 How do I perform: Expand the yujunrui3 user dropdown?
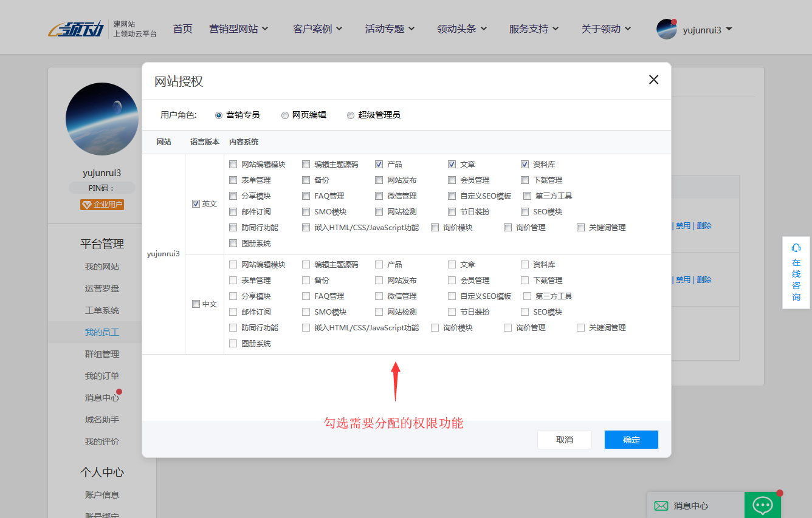(x=702, y=28)
